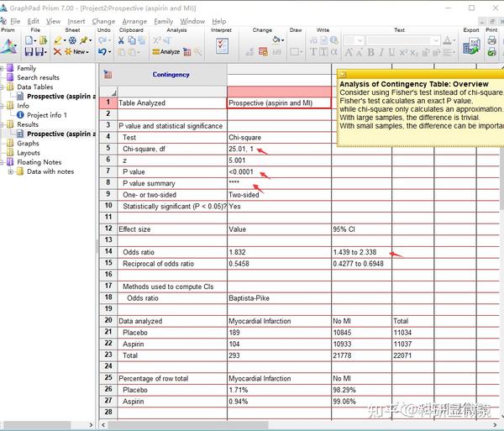Collapse the Info folder
The height and width of the screenshot is (431, 504).
2,105
